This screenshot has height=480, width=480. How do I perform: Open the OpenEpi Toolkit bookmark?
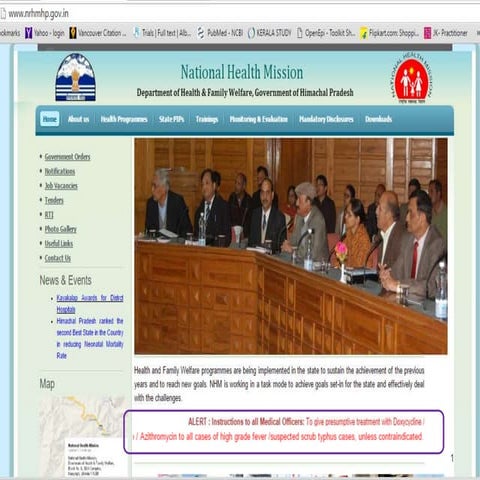pos(326,33)
